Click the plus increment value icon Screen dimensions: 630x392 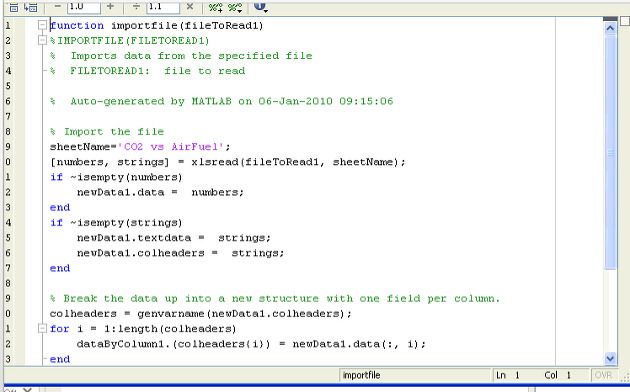[110, 6]
